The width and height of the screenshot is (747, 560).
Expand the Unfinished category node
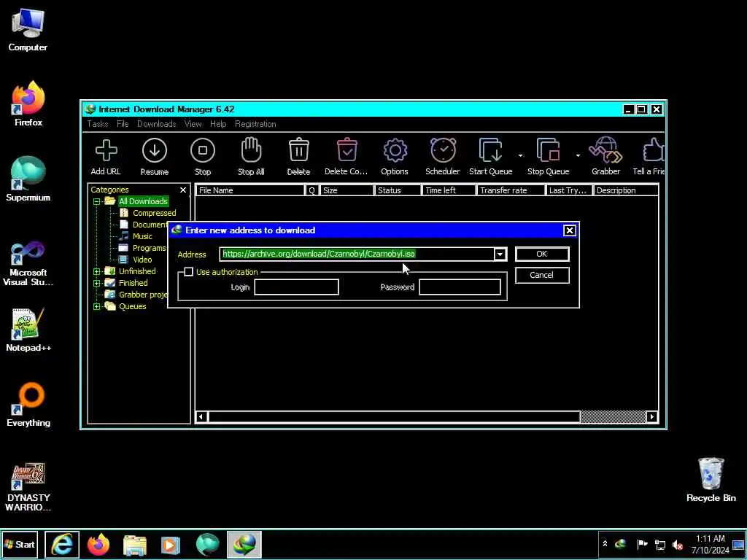(x=97, y=271)
